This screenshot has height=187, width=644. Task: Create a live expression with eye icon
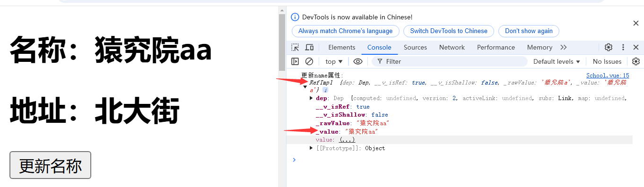tap(358, 61)
